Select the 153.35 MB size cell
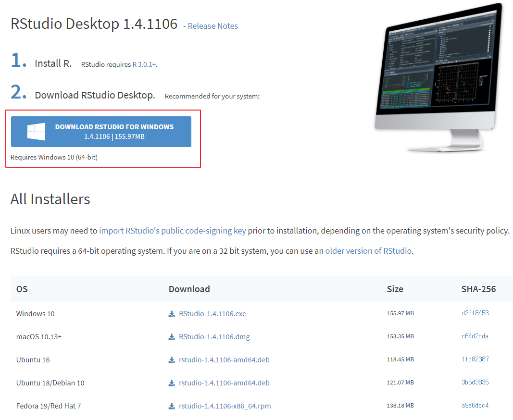The height and width of the screenshot is (420, 513). [400, 336]
